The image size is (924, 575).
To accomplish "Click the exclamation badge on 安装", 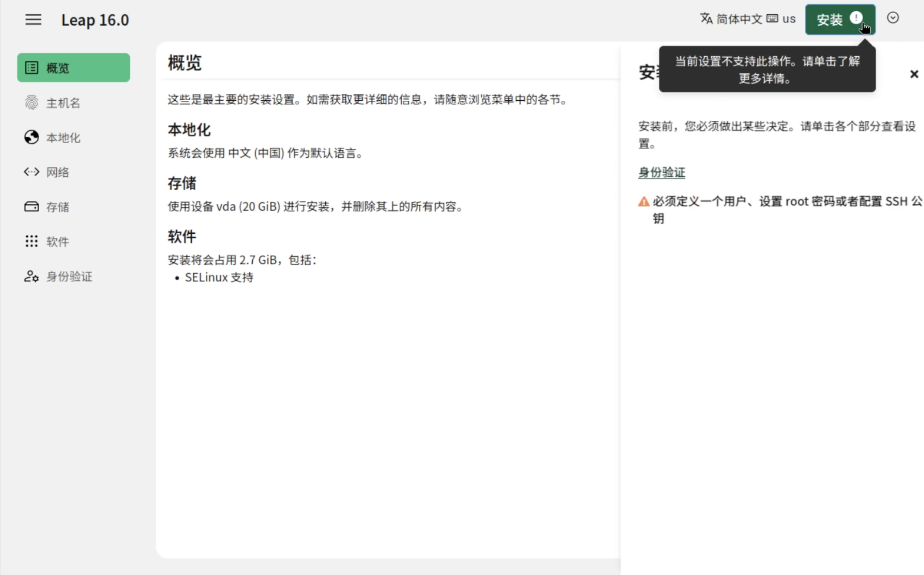I will click(x=856, y=18).
